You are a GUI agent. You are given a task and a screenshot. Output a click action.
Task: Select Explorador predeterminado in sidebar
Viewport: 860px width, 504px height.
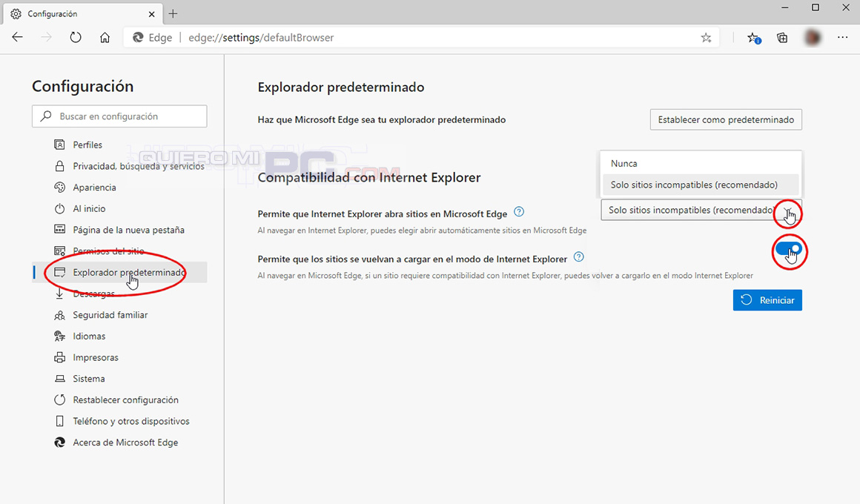click(119, 272)
